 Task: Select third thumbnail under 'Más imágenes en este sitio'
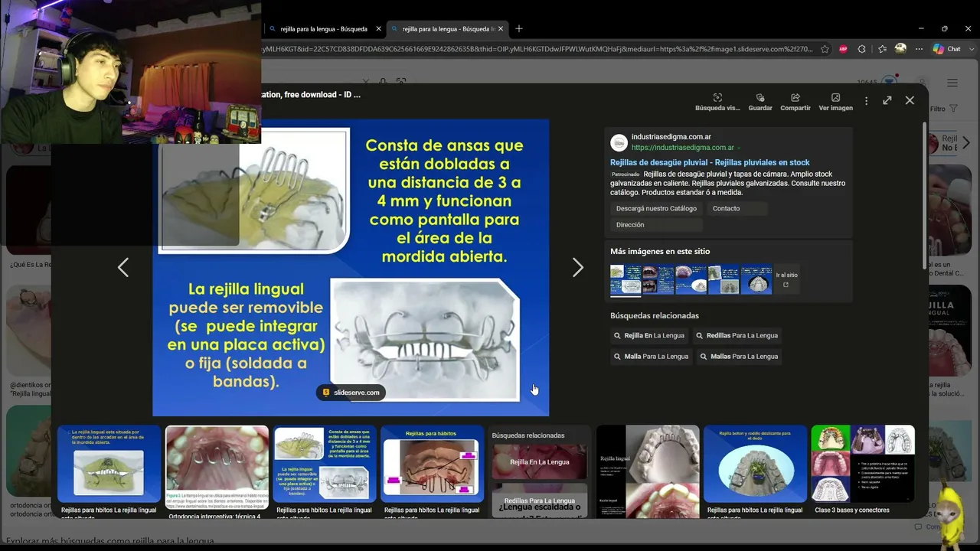(691, 280)
